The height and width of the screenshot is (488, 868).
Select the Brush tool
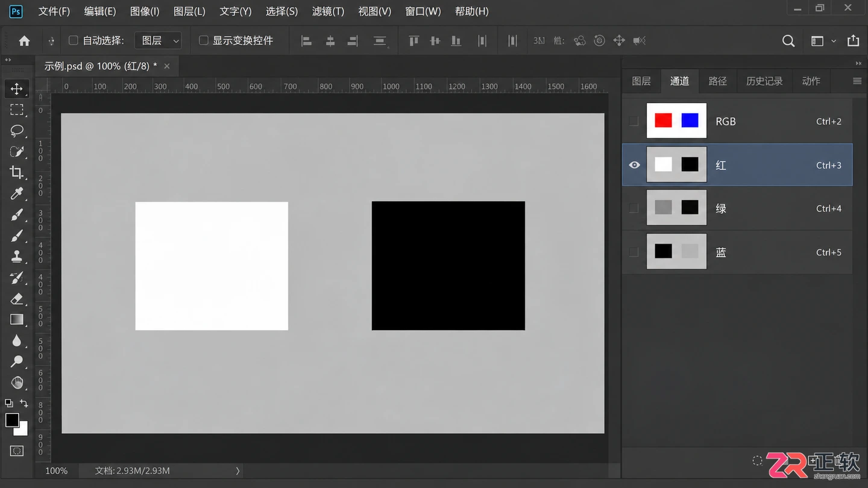16,236
